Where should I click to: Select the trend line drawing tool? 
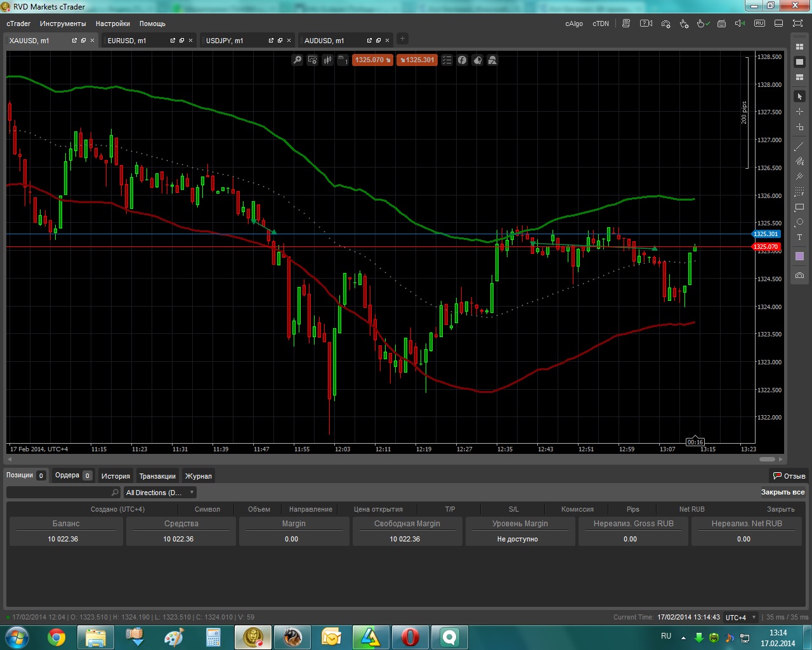pyautogui.click(x=799, y=146)
